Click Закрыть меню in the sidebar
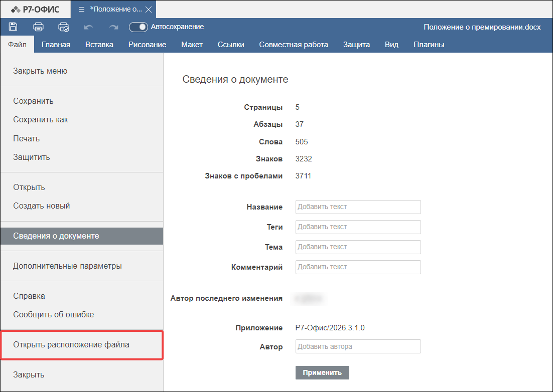This screenshot has height=392, width=553. pyautogui.click(x=82, y=71)
